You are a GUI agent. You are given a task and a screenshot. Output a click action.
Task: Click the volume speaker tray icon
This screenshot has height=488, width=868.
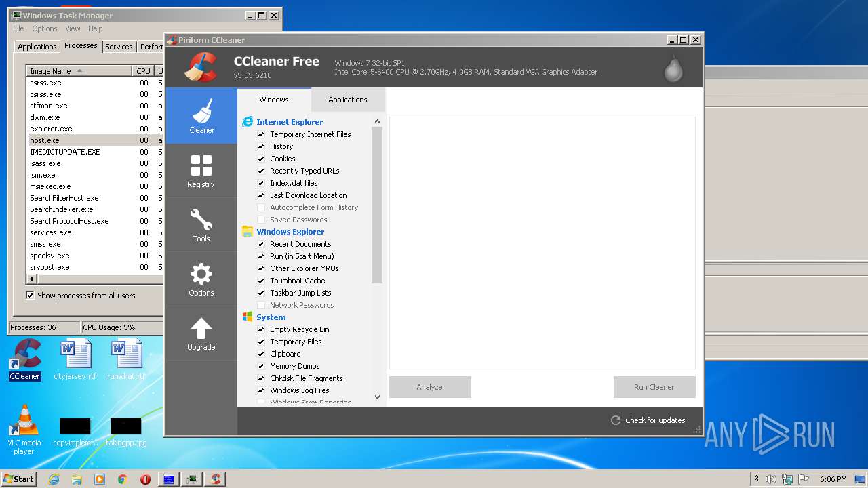pyautogui.click(x=771, y=479)
